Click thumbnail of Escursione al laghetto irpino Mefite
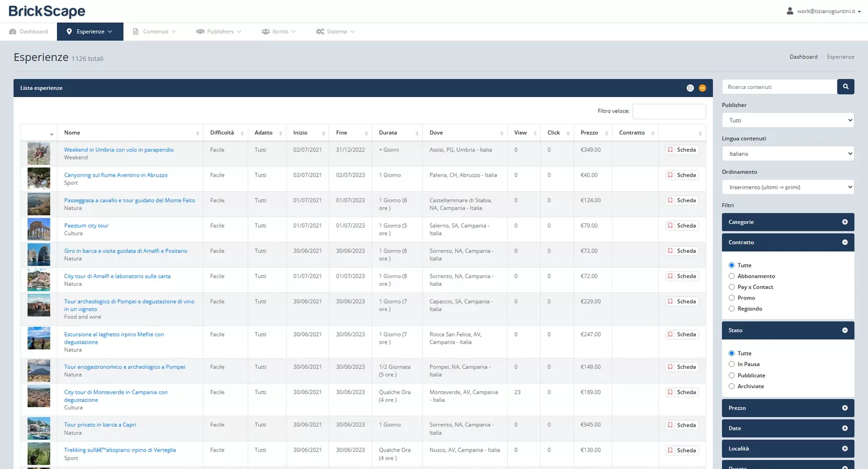868x469 pixels. (x=39, y=338)
